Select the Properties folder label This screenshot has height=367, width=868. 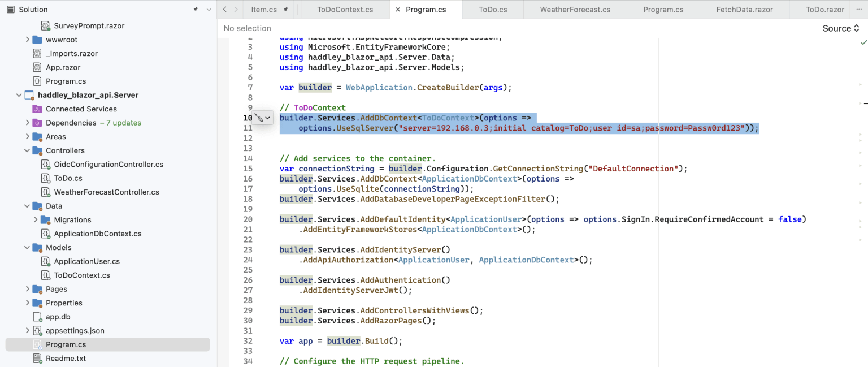click(x=64, y=303)
